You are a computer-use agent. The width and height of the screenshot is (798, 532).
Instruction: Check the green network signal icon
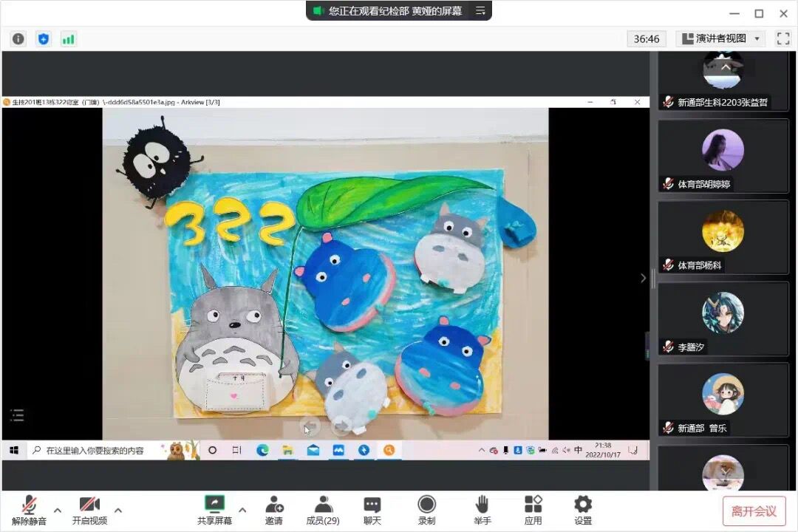68,39
